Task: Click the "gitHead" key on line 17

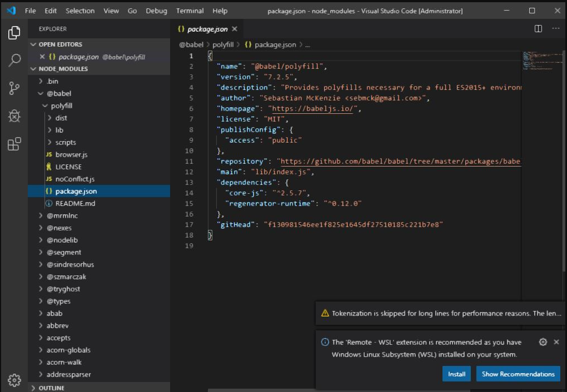Action: coord(235,225)
